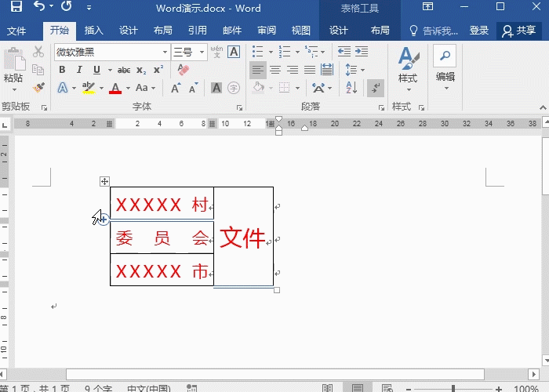Toggle show paragraph marks
This screenshot has height=392, width=549.
[376, 88]
